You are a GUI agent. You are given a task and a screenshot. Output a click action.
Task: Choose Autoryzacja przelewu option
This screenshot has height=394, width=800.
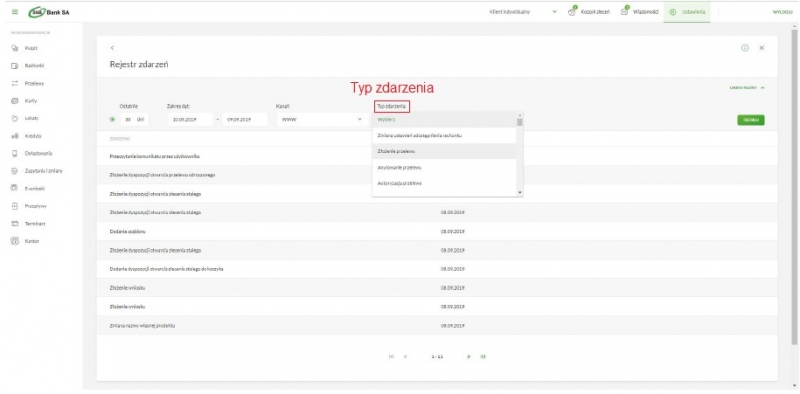[x=444, y=183]
